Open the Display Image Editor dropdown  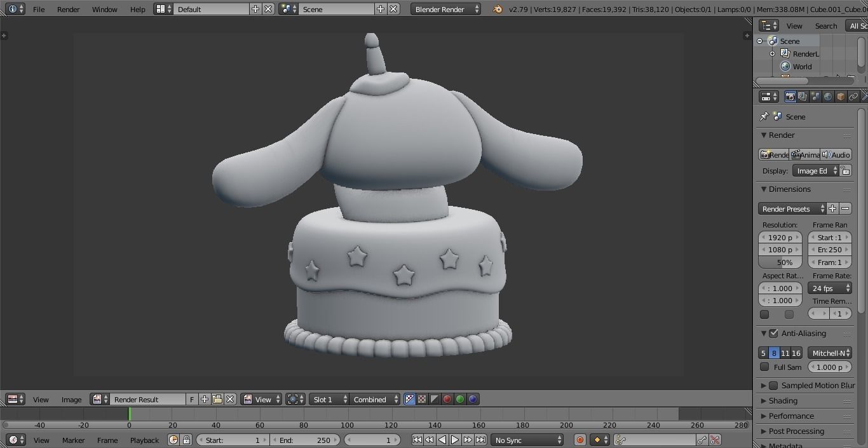[x=816, y=170]
